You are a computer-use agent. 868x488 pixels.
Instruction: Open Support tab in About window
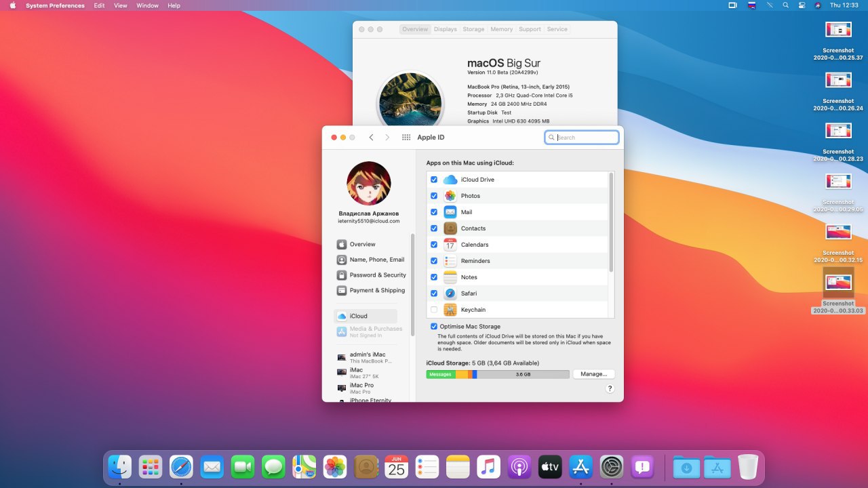coord(530,29)
